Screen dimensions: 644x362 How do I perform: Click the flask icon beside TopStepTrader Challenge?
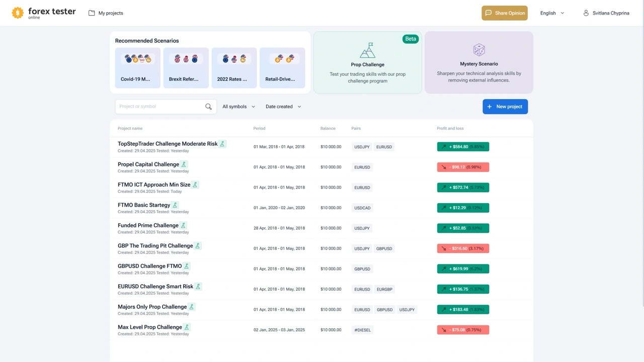point(222,144)
